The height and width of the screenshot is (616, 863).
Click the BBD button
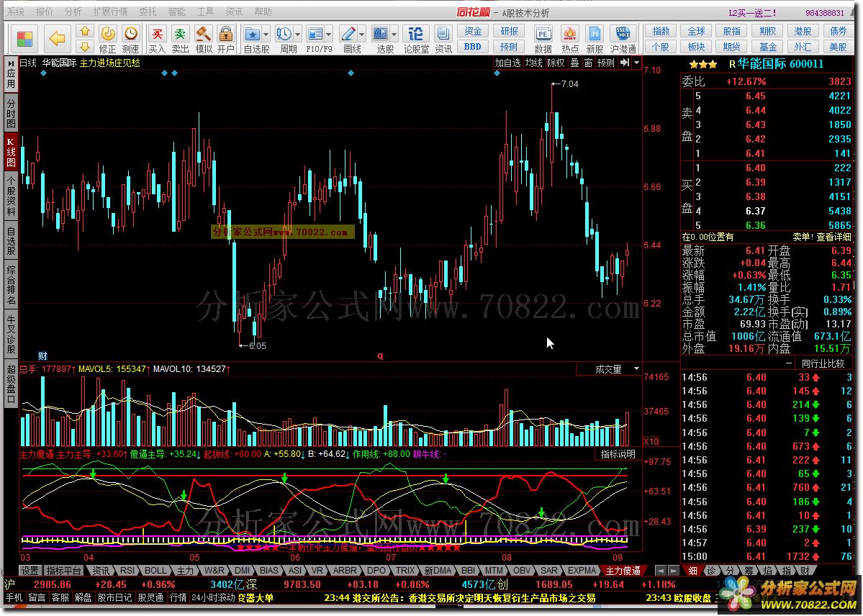click(x=473, y=47)
